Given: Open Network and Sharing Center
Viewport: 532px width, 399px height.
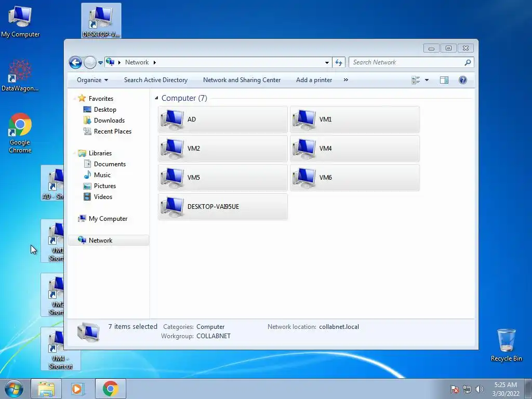Looking at the screenshot, I should pyautogui.click(x=242, y=80).
